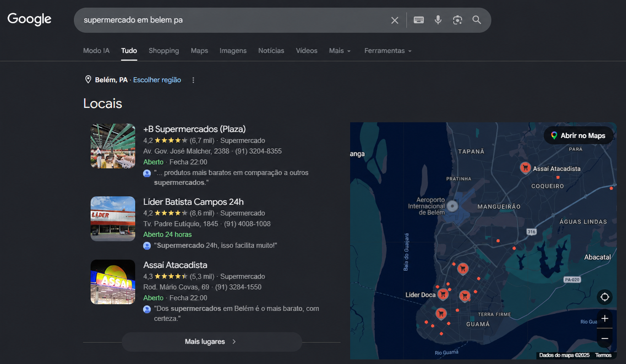Image resolution: width=626 pixels, height=364 pixels.
Task: Zoom out the map with the minus button
Action: click(605, 338)
